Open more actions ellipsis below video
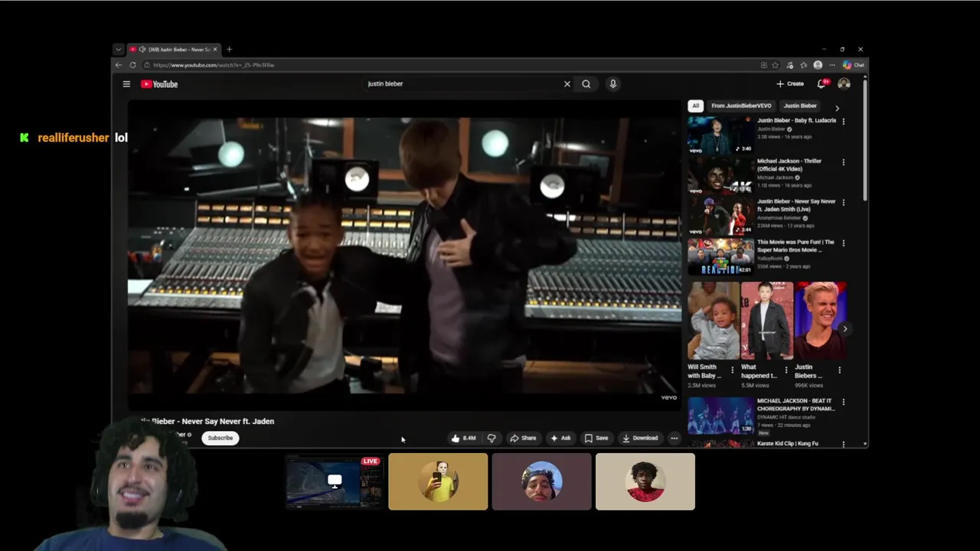The height and width of the screenshot is (551, 980). (x=674, y=438)
